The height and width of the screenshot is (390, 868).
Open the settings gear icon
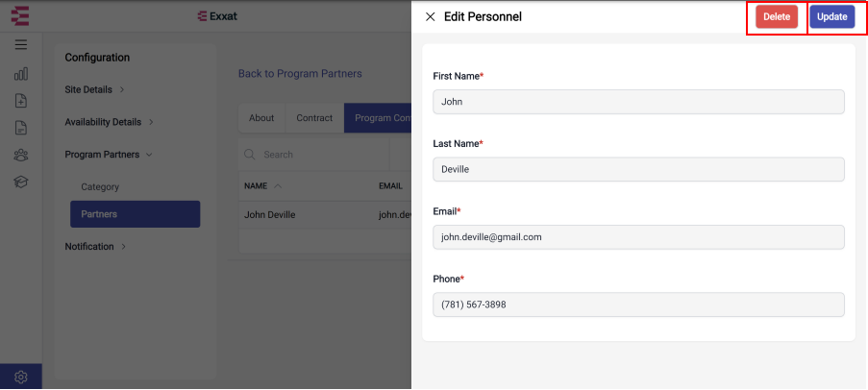21,378
